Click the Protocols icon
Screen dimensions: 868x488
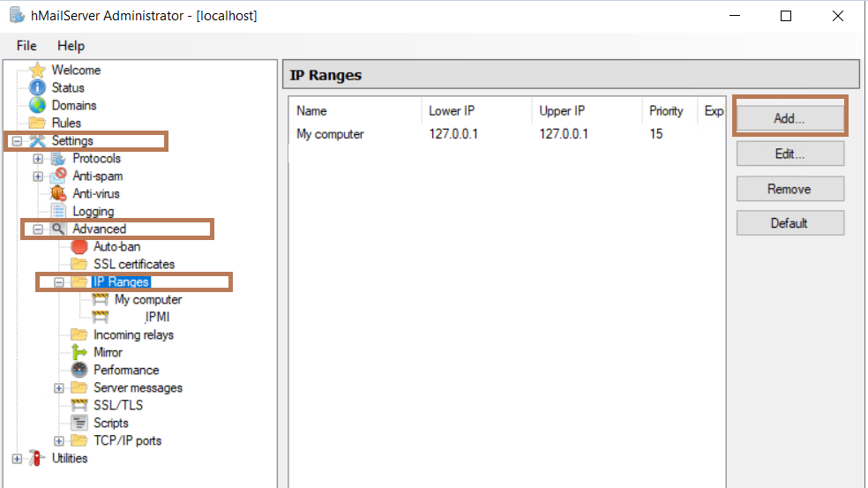58,159
